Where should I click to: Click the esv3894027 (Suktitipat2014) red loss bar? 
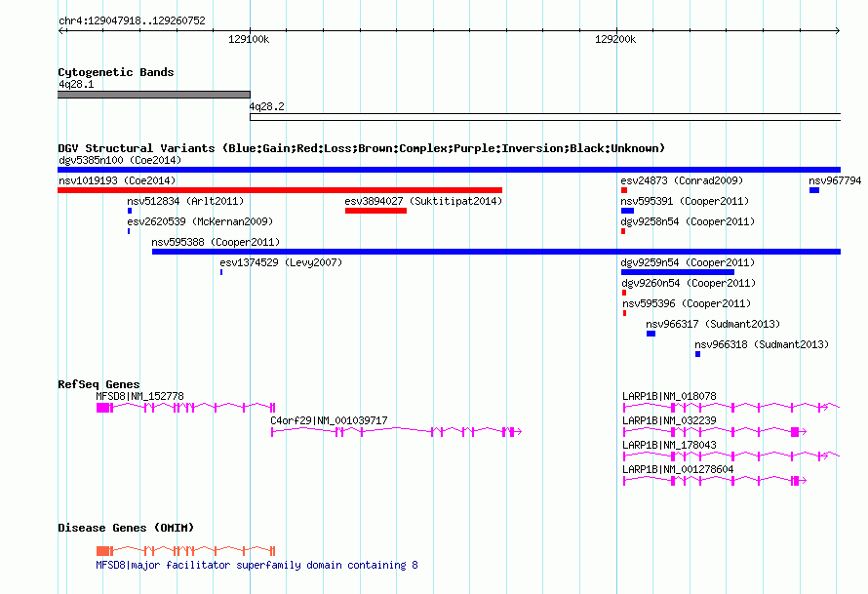pos(375,211)
